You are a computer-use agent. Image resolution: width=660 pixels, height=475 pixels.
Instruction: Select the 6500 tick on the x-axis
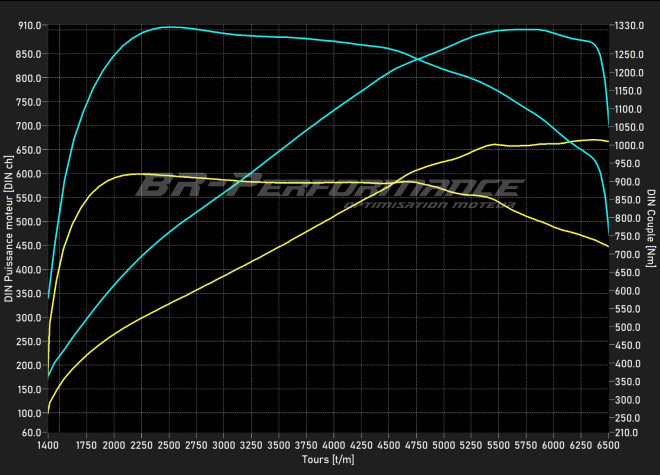coord(608,446)
